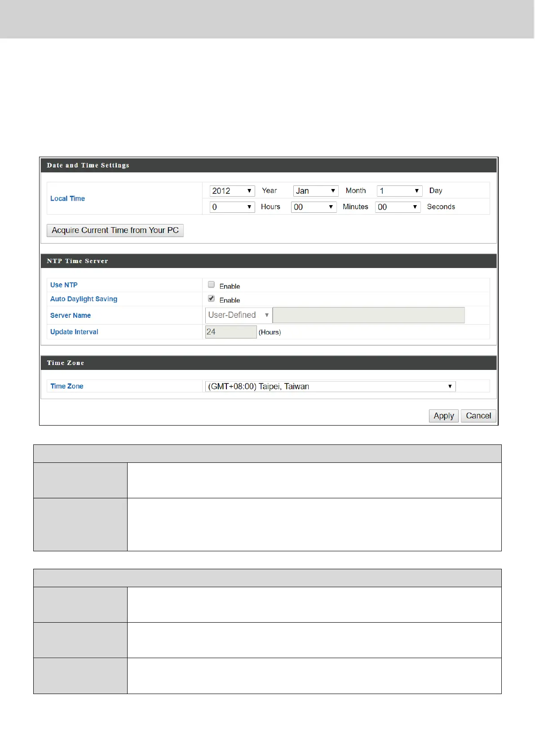Click the Use NTP label
Screen dimensions: 535x756
[x=64, y=285]
